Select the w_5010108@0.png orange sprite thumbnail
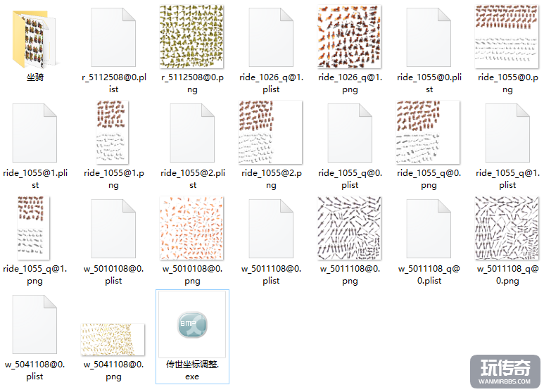Image resolution: width=544 pixels, height=392 pixels. tap(191, 228)
